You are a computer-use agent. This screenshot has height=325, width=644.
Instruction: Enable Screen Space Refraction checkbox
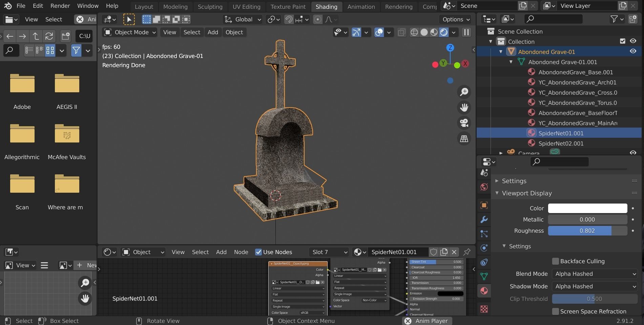coord(555,311)
